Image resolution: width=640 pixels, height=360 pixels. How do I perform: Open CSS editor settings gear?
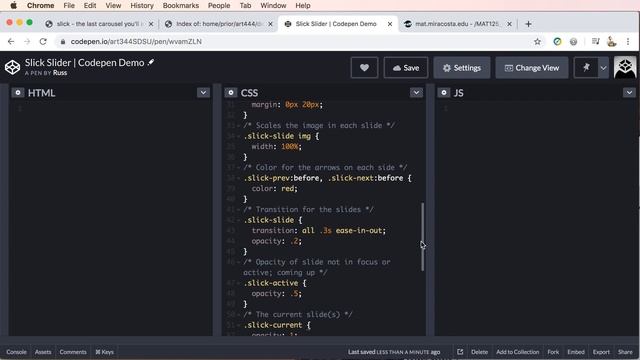tap(231, 93)
